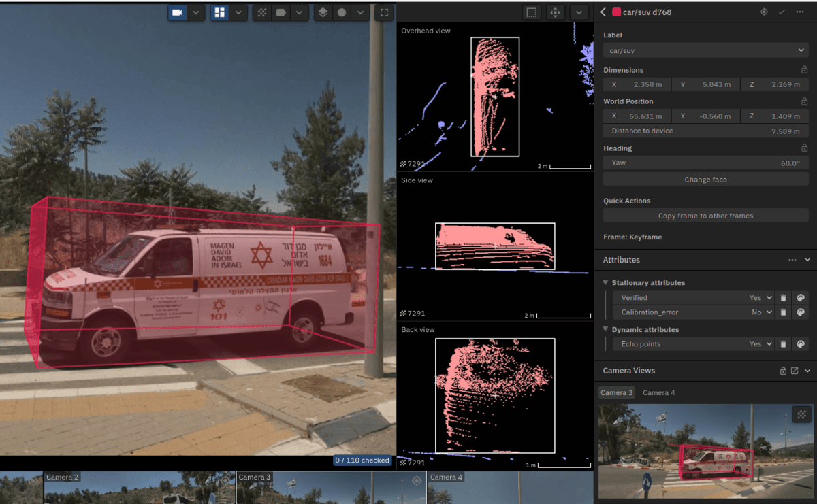Click the Dimensions Y field 5.843 m
The height and width of the screenshot is (504, 817).
coord(706,84)
